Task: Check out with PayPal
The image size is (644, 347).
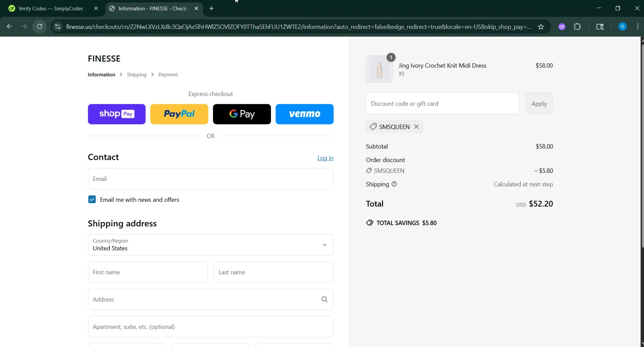Action: coord(179,114)
